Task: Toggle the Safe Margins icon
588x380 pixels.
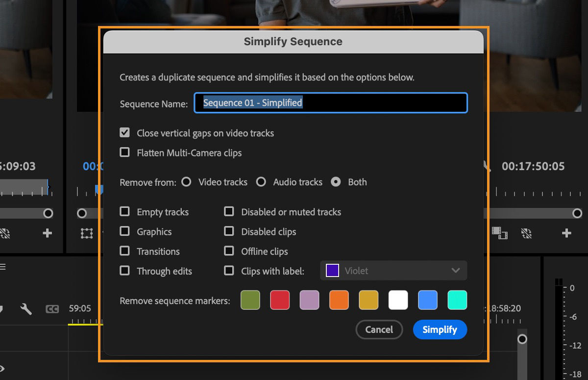Action: coord(87,234)
